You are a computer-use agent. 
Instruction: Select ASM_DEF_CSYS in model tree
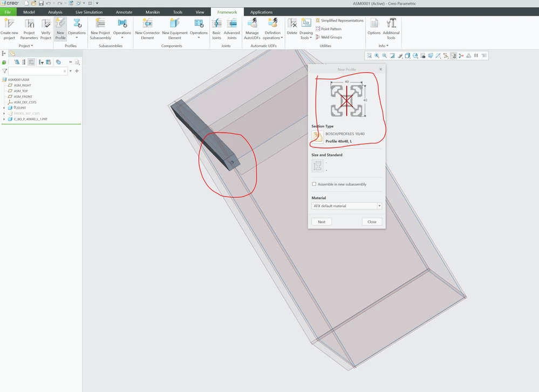pyautogui.click(x=25, y=102)
